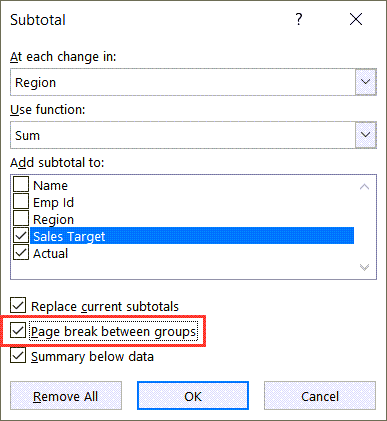The width and height of the screenshot is (387, 421).
Task: Click the Remove All button
Action: (x=66, y=396)
